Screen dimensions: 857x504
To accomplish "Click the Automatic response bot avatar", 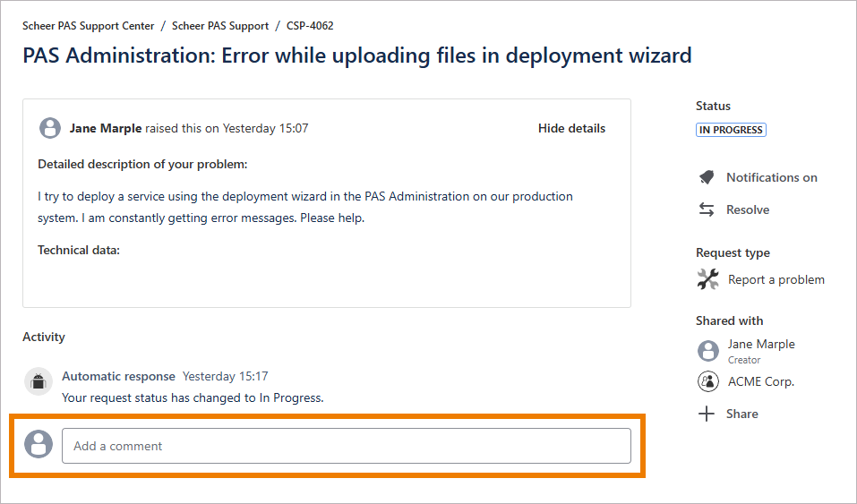I will click(x=38, y=382).
